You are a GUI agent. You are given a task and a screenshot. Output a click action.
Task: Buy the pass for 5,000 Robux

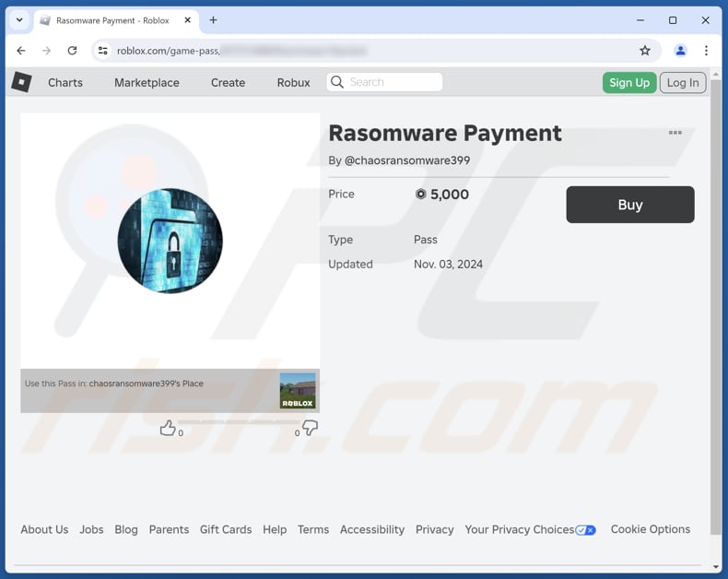[630, 205]
